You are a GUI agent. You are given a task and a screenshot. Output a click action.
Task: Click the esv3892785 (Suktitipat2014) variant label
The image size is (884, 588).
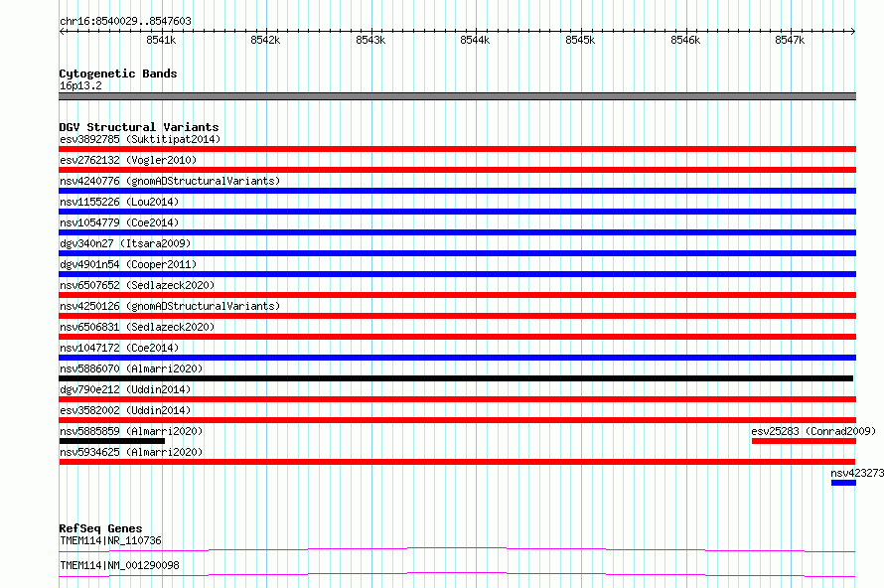140,139
